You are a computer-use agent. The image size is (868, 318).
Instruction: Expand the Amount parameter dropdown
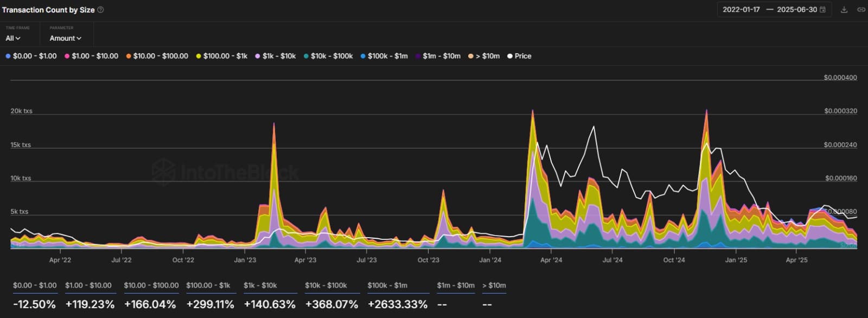tap(65, 38)
